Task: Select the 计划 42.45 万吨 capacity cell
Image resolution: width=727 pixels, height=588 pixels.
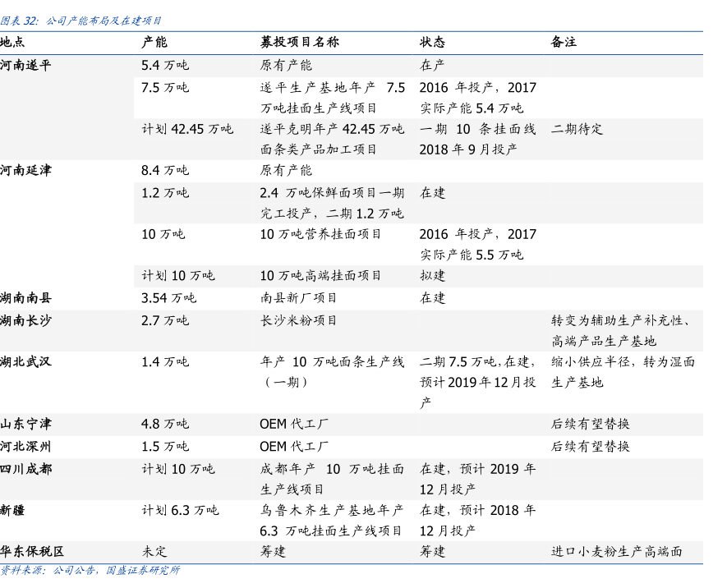Action: click(x=186, y=129)
